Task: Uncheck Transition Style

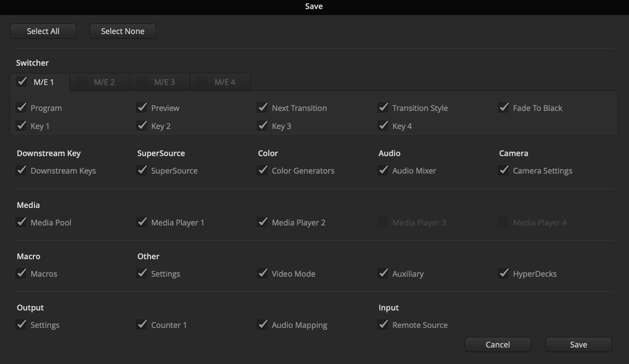Action: click(x=383, y=107)
